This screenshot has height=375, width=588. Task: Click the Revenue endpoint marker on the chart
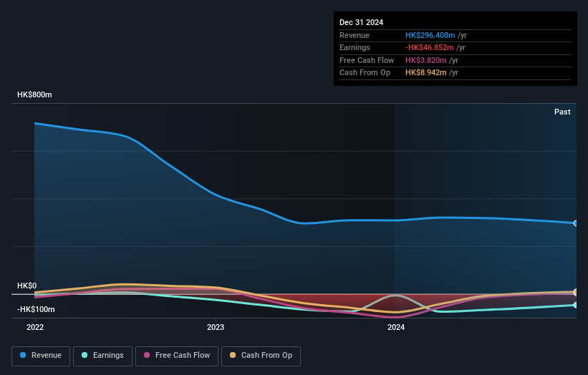coord(576,223)
